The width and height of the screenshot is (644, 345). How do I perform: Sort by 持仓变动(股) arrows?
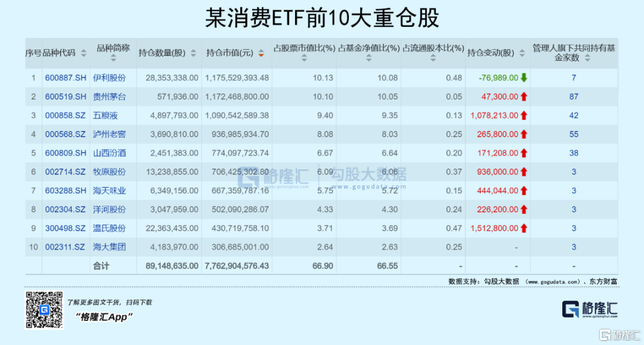[522, 54]
